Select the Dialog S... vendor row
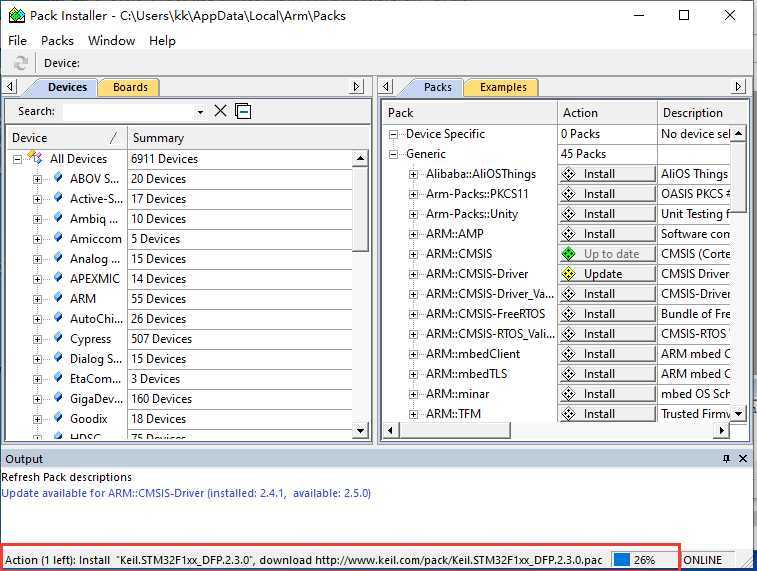The width and height of the screenshot is (757, 571). pyautogui.click(x=180, y=359)
